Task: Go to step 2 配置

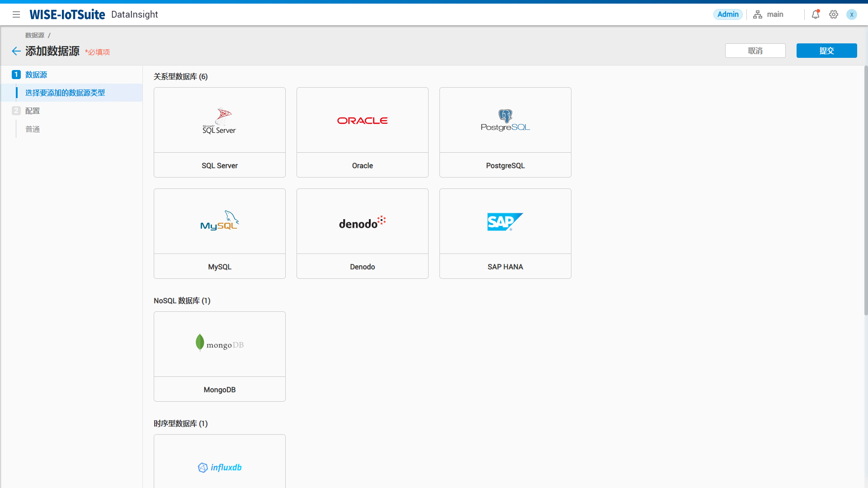Action: (x=32, y=111)
